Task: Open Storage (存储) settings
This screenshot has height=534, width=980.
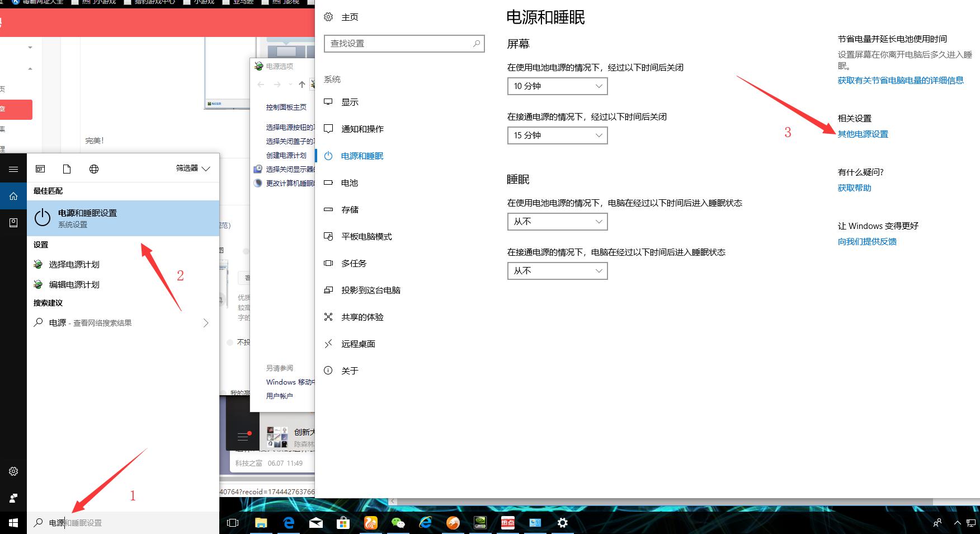Action: (348, 209)
